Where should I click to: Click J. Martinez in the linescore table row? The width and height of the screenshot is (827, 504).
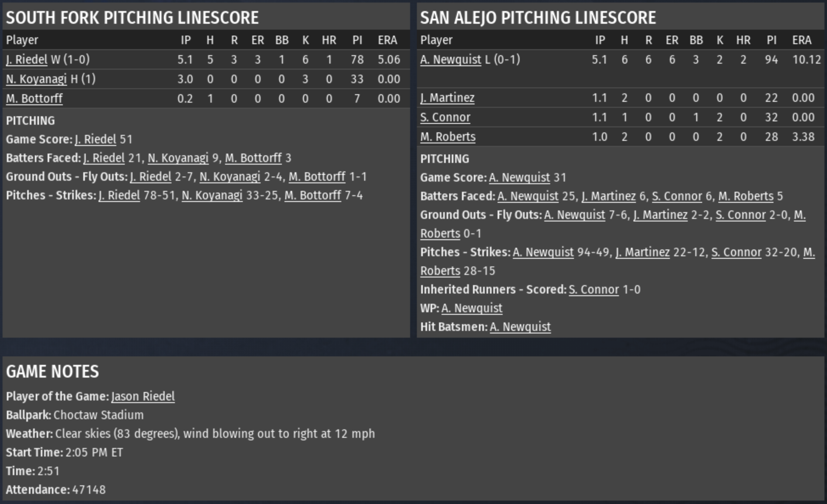coord(447,98)
